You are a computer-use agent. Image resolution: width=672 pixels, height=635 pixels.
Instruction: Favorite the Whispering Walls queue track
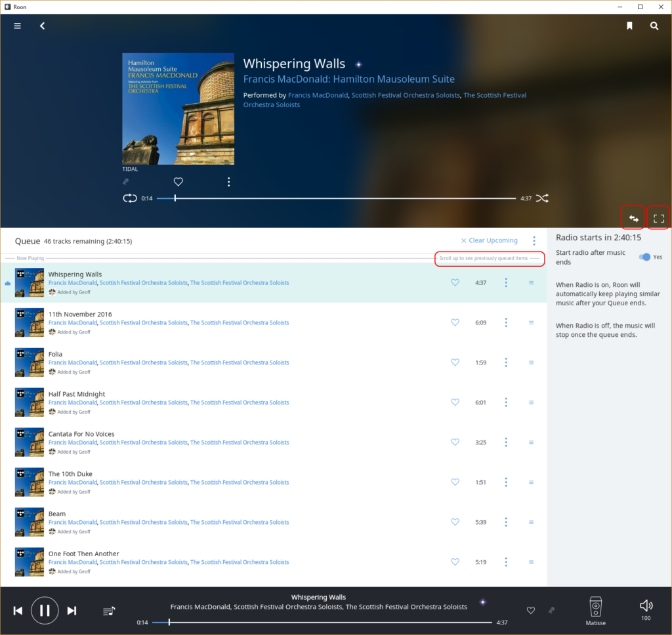coord(455,282)
